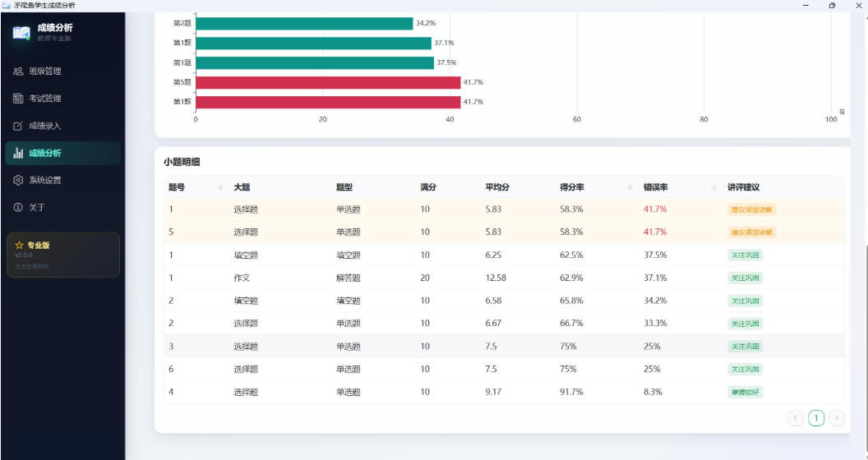Viewport: 868px width, 460px height.
Task: Sort table by 错误率 arrow
Action: pos(713,187)
